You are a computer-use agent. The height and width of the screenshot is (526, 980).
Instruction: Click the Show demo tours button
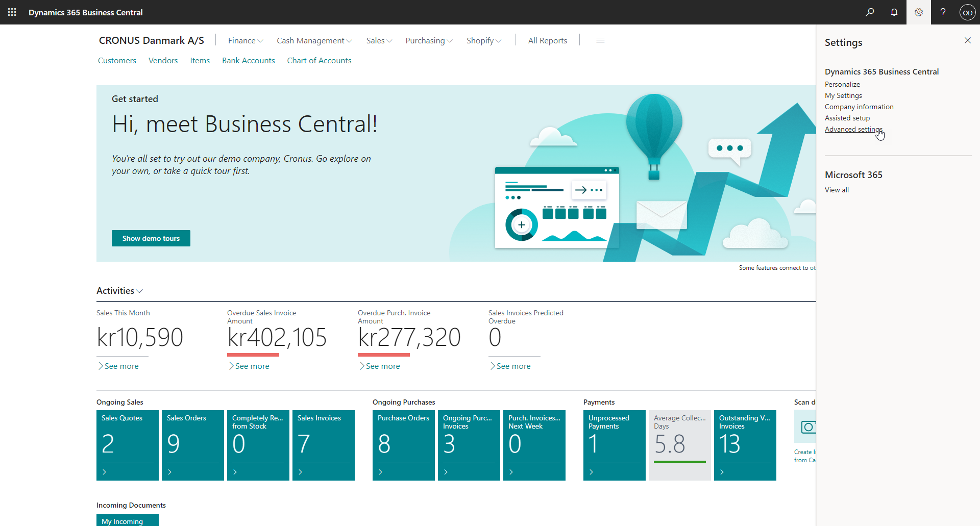[151, 238]
